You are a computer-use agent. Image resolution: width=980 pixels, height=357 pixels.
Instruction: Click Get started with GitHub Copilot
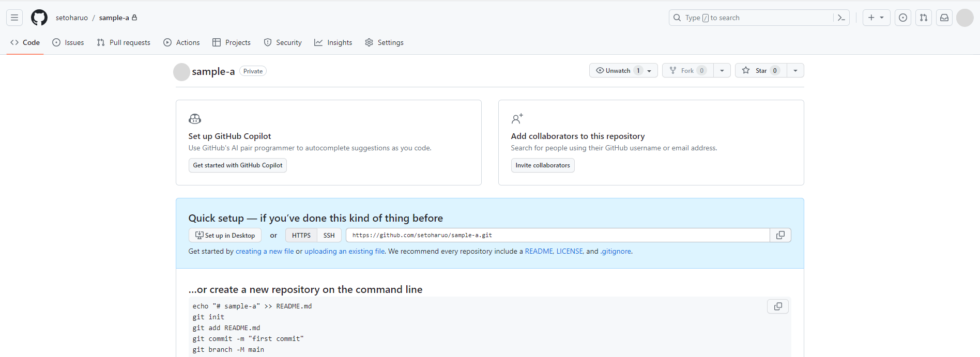(x=238, y=165)
